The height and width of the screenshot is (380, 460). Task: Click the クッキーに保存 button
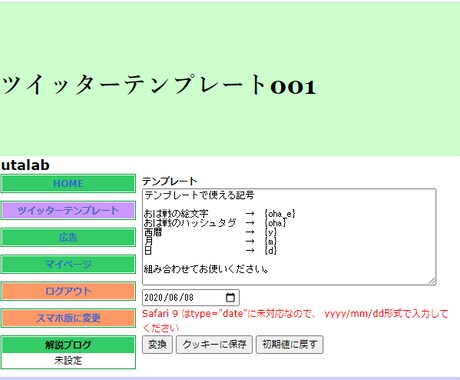click(x=214, y=344)
